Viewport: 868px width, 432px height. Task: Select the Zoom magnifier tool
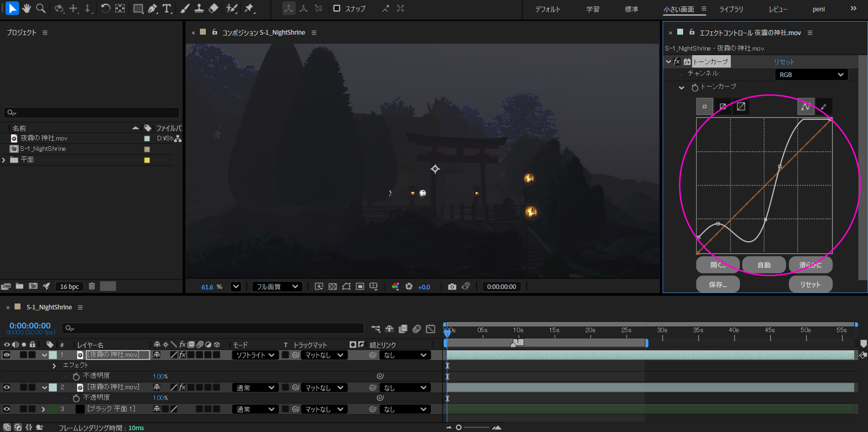pyautogui.click(x=41, y=8)
